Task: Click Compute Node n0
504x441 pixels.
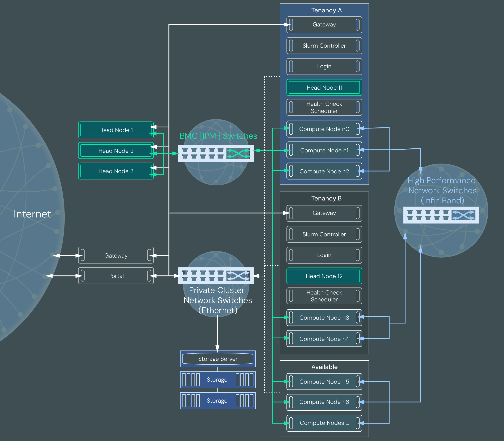Action: coord(324,129)
